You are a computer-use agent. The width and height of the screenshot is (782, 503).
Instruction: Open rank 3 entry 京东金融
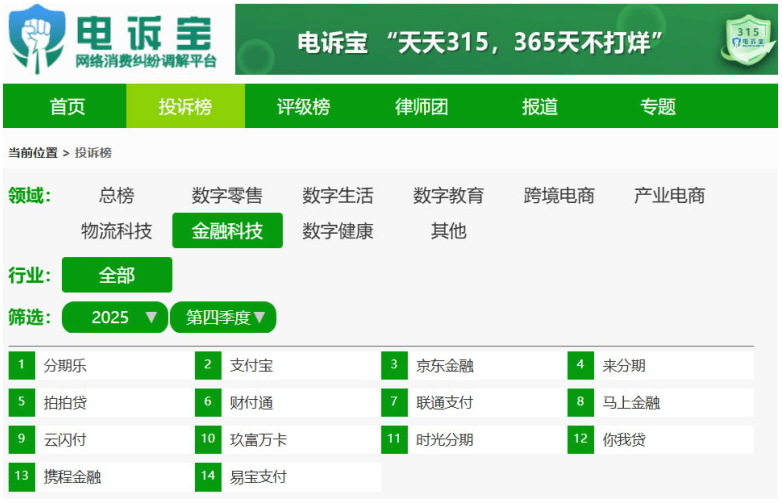tap(474, 365)
